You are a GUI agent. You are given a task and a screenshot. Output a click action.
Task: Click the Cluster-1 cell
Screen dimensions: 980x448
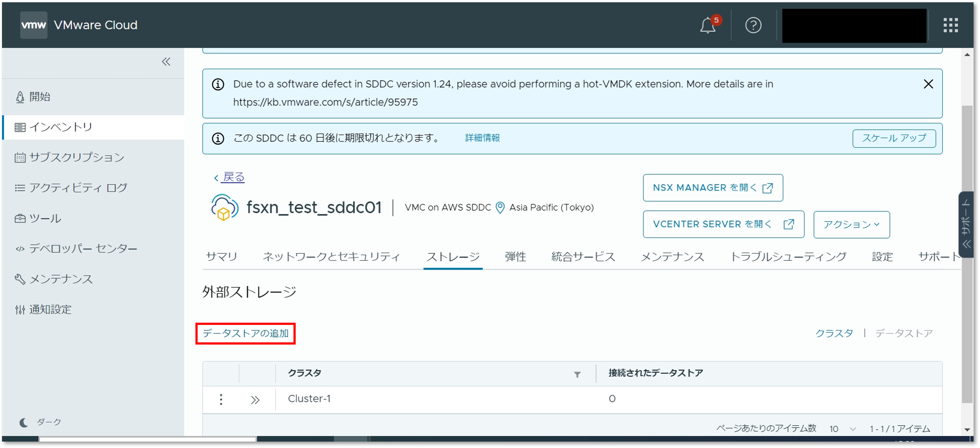[x=309, y=399]
